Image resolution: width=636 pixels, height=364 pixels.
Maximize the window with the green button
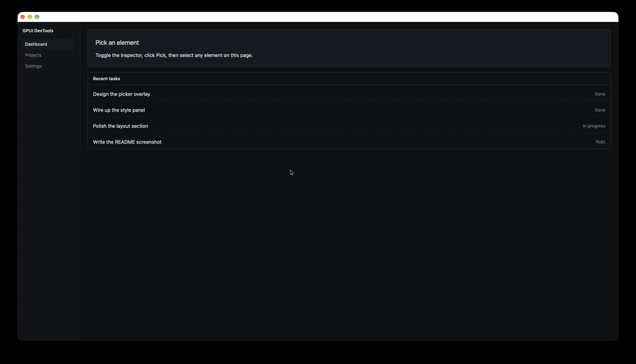tap(37, 17)
